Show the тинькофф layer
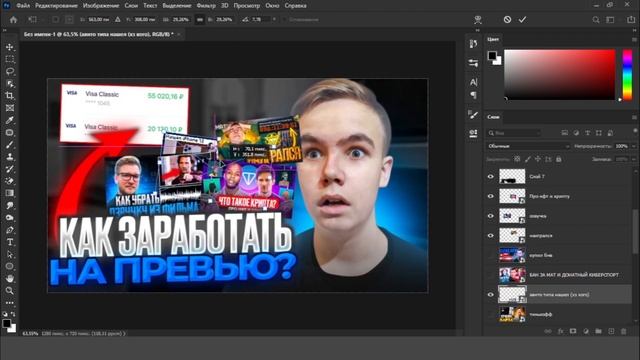640x360 pixels. pyautogui.click(x=491, y=314)
